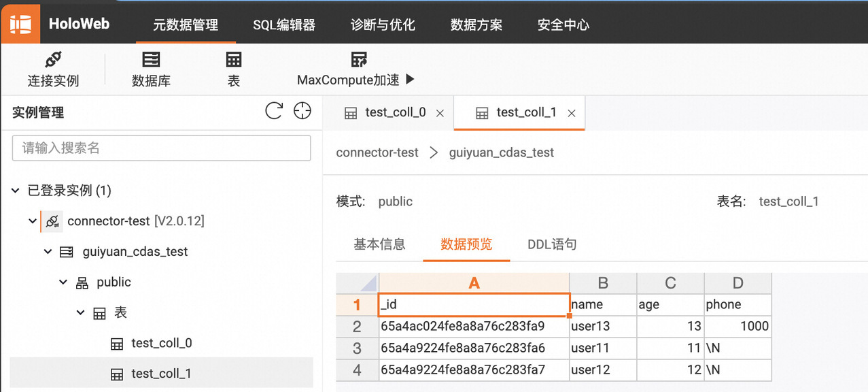Collapse the guiyuan_cdas_test database node
The height and width of the screenshot is (392, 868).
pos(48,252)
